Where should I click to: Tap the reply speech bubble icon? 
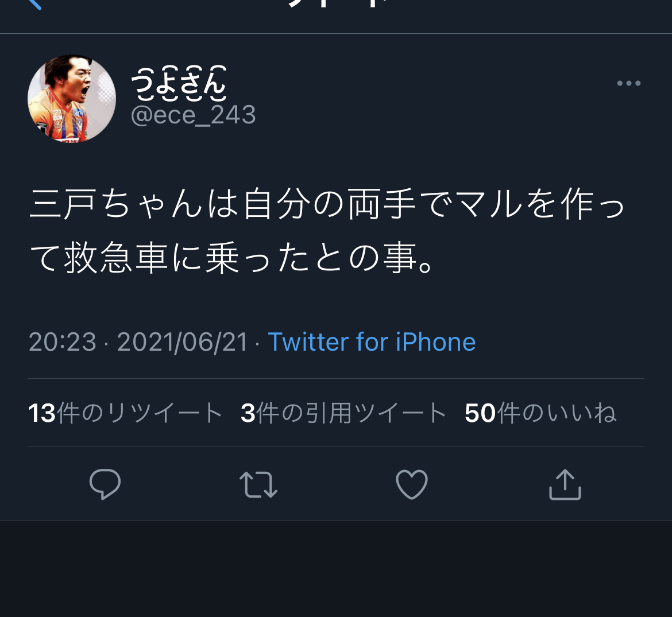(x=105, y=484)
